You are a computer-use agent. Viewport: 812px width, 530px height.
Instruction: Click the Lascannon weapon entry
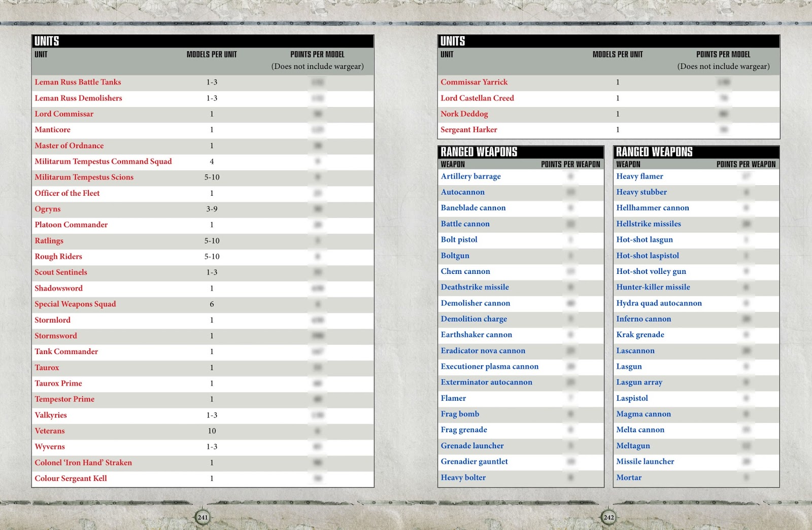[x=635, y=350]
